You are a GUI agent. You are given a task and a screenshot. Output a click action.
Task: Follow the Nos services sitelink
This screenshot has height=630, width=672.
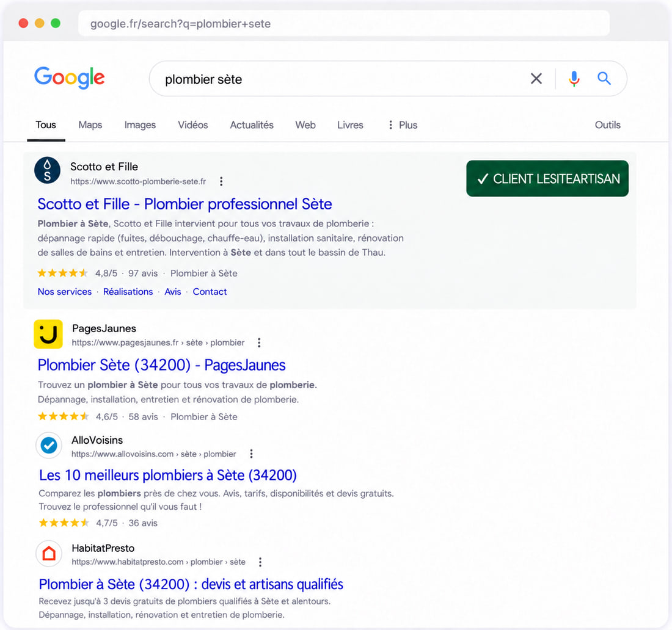(x=65, y=292)
